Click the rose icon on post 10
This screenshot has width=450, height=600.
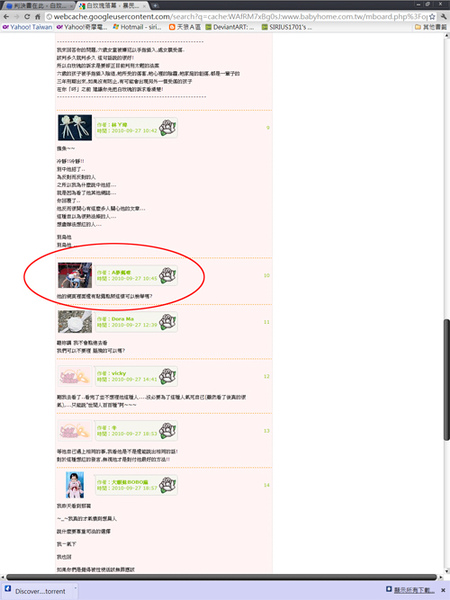coord(167,276)
